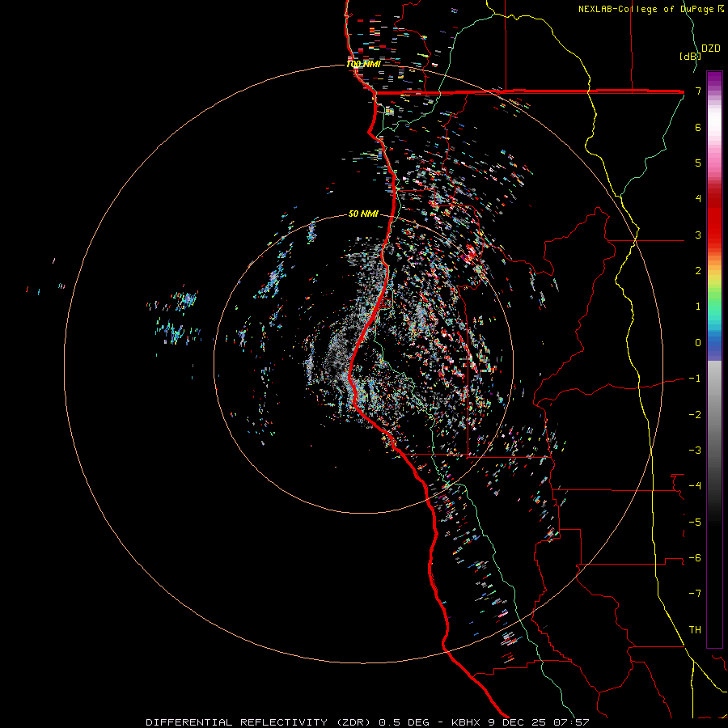
Task: Select the 6 tick label on the scale
Action: tap(698, 127)
